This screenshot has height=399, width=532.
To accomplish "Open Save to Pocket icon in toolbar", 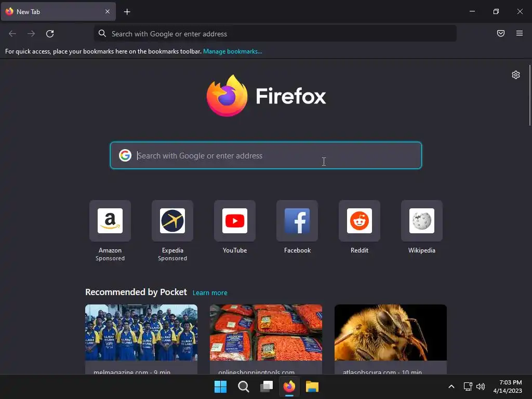I will point(500,33).
